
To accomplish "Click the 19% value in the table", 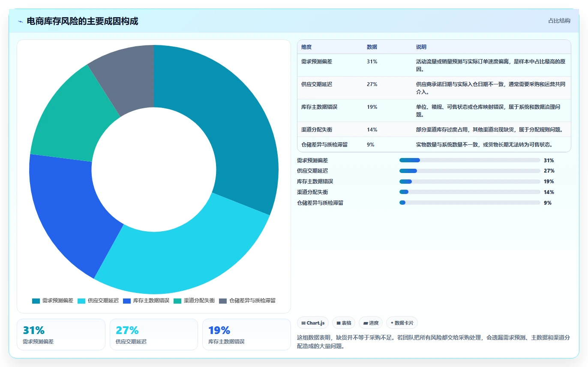I will 372,107.
